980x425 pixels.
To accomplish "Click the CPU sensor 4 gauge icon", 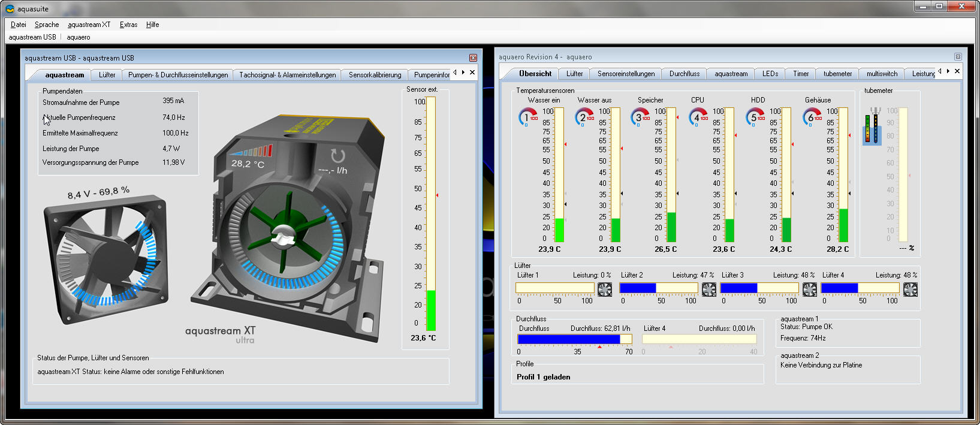I will point(699,117).
